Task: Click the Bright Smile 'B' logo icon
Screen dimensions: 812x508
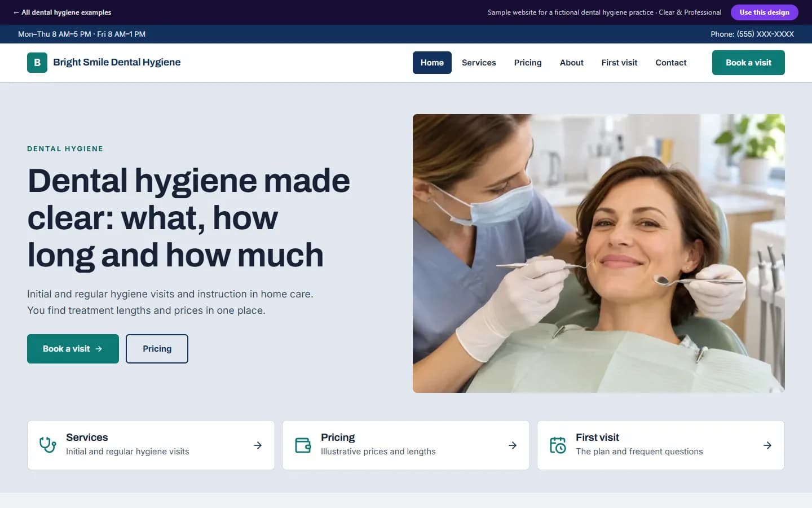Action: tap(37, 63)
